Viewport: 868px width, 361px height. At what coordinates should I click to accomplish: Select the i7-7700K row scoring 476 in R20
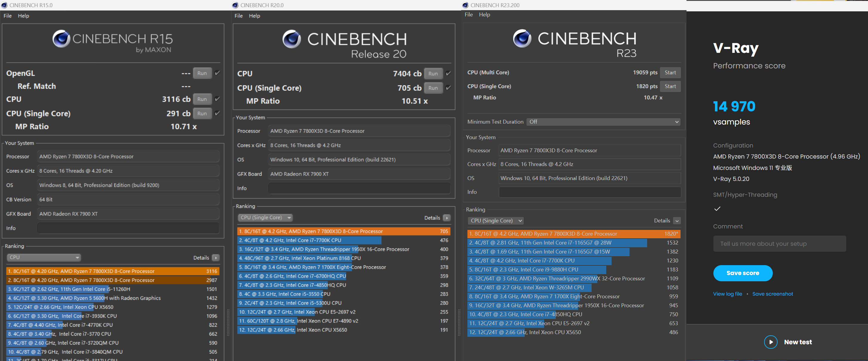pyautogui.click(x=344, y=240)
